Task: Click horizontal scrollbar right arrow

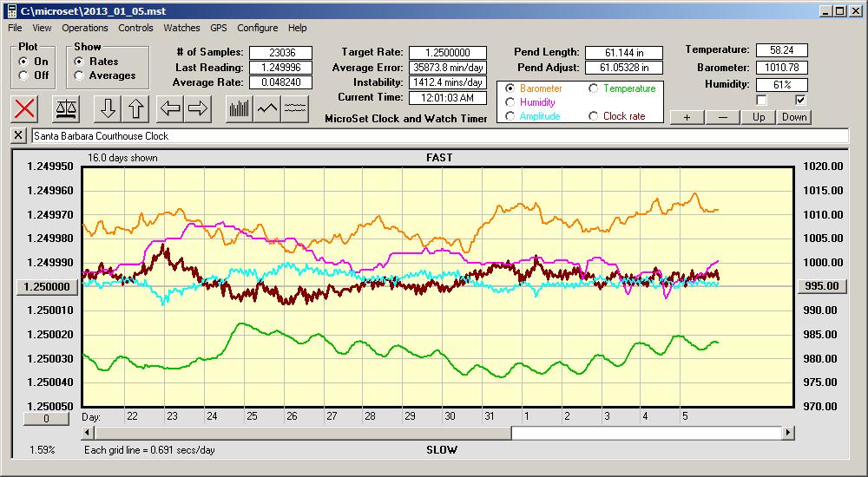Action: pos(788,433)
